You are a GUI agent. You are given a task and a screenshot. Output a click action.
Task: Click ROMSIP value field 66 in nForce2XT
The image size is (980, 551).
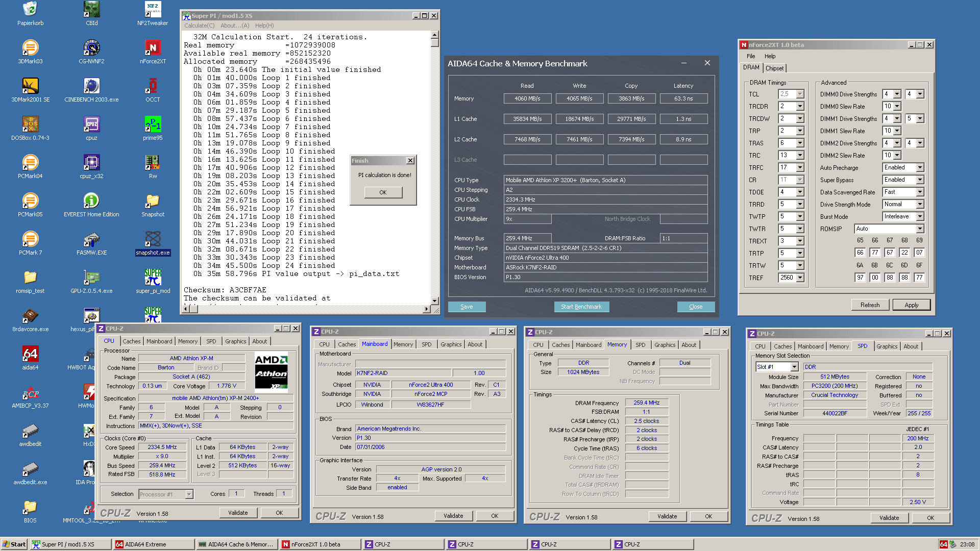pos(860,253)
